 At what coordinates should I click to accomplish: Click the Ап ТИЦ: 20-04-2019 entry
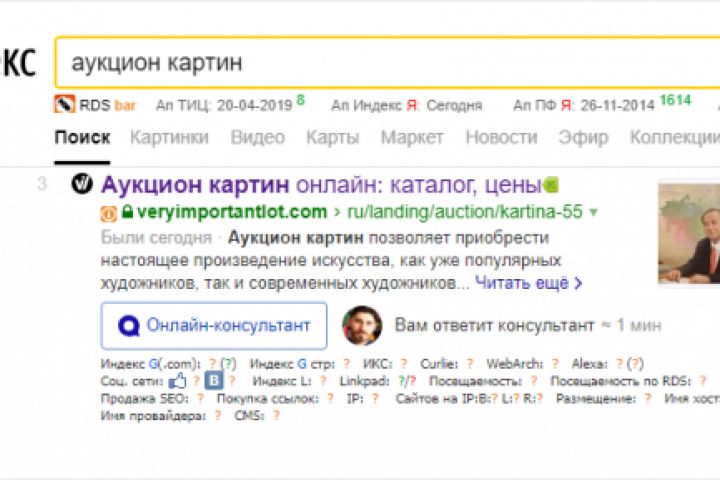[x=230, y=105]
